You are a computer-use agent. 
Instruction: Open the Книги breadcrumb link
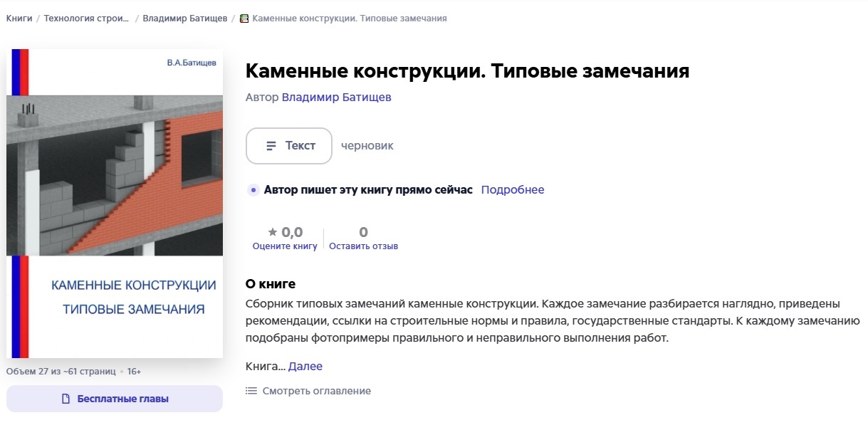[x=19, y=19]
